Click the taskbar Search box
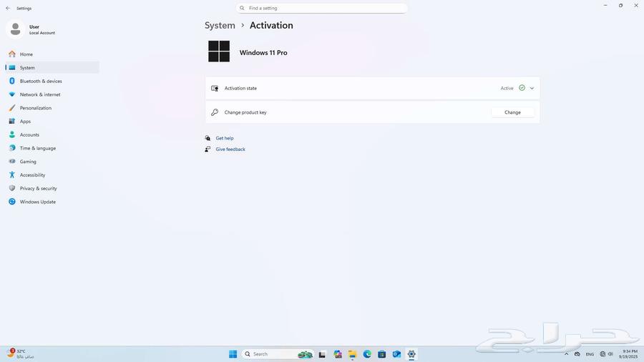Screen dimensions: 644x362 (277, 354)
